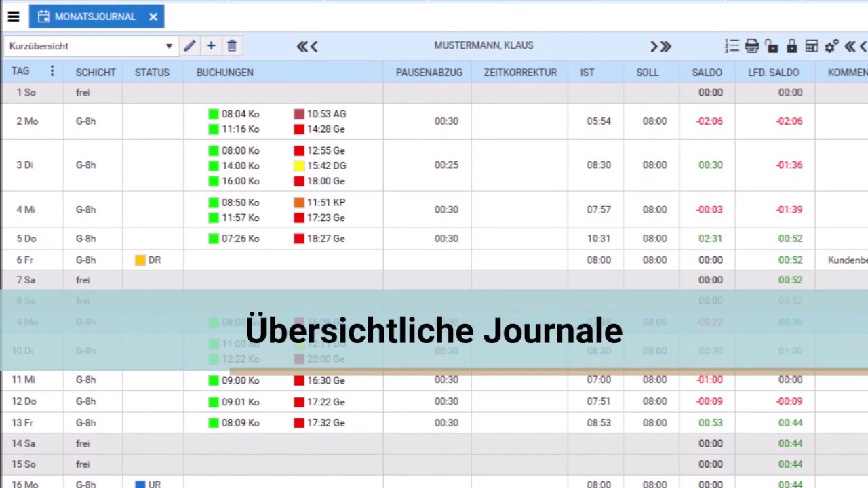
Task: Open the Kundenbe… comment on 6 Fr
Action: tap(848, 260)
